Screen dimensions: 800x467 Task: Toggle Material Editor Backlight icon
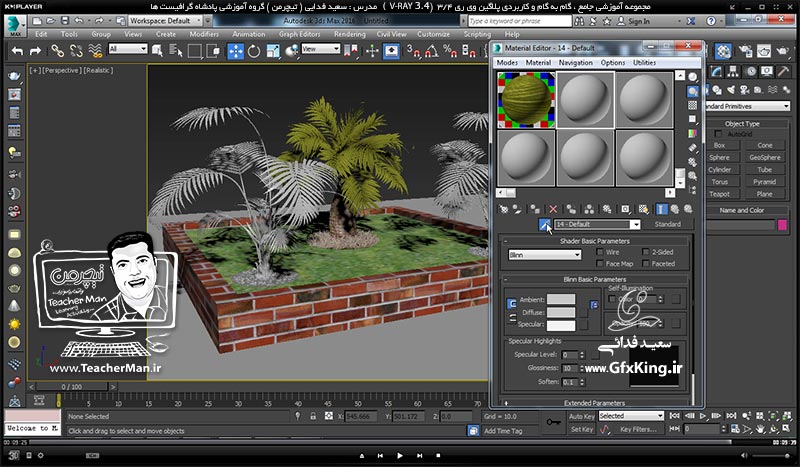(x=692, y=92)
